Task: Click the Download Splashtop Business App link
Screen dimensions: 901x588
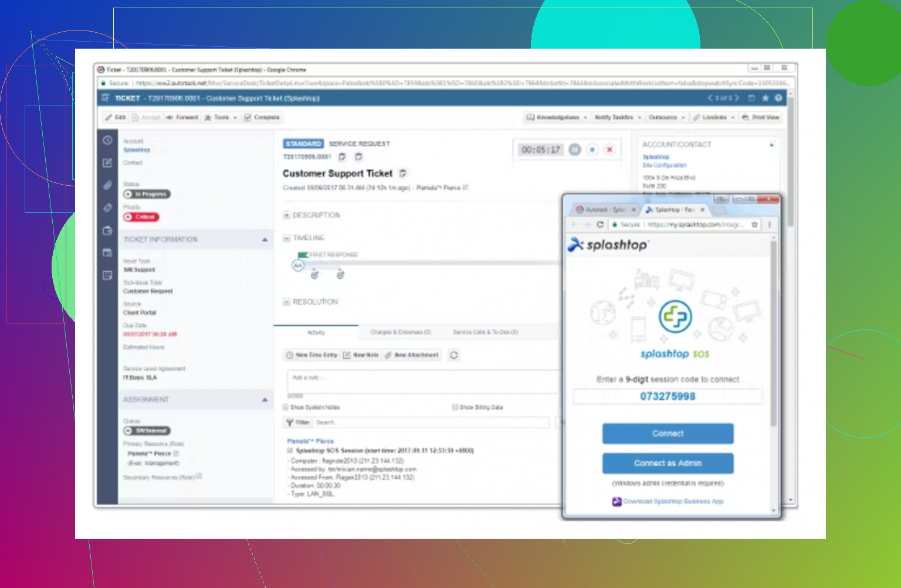Action: 673,502
